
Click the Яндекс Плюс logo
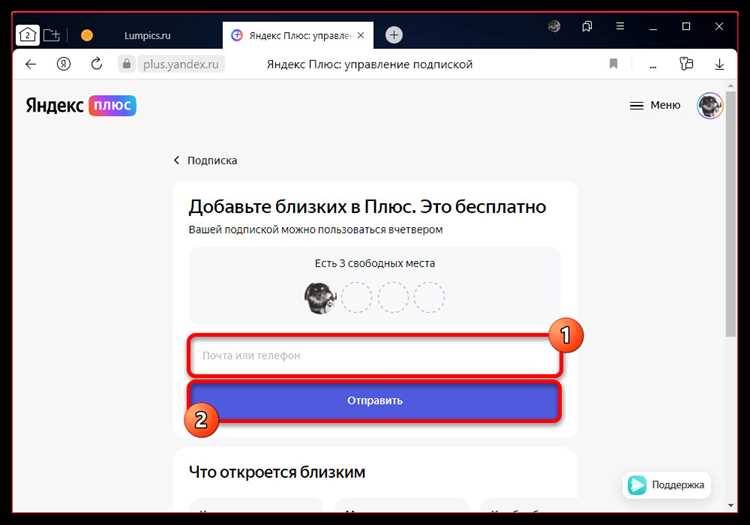81,105
